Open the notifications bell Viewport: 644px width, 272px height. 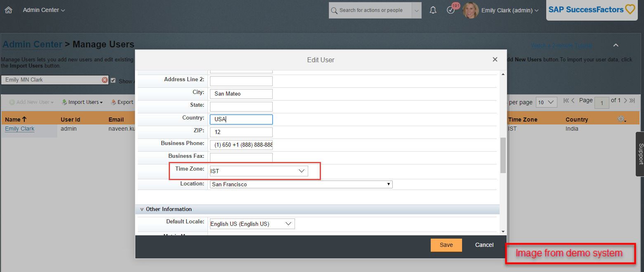[x=433, y=10]
